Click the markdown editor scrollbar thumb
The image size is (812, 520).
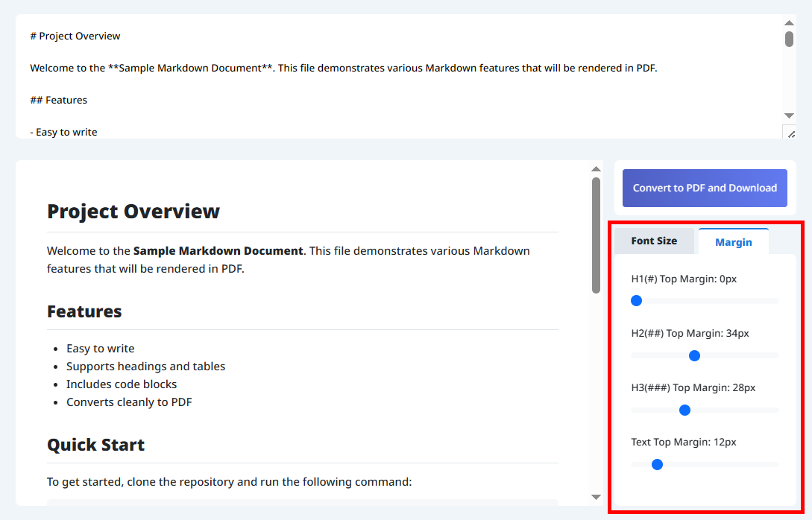click(x=789, y=39)
